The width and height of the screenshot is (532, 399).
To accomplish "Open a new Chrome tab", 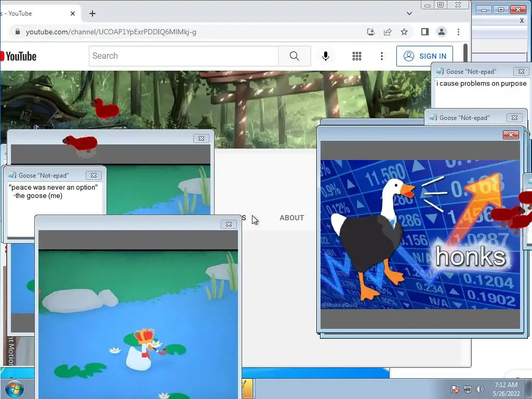I will point(92,14).
